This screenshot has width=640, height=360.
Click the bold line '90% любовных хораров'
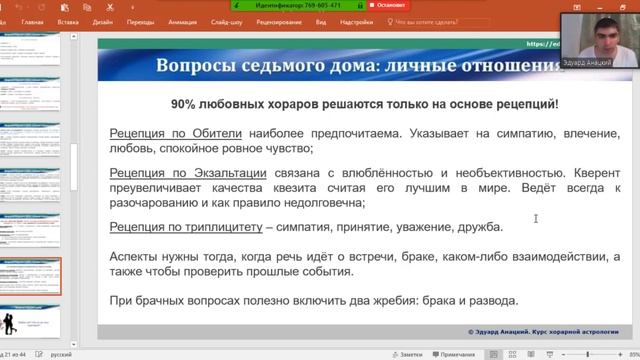pos(364,104)
